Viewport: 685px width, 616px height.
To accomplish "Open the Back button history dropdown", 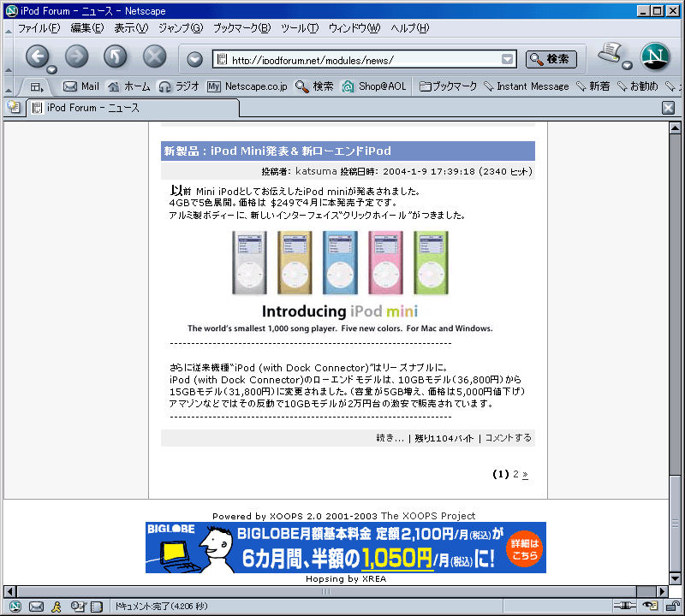I will (52, 70).
